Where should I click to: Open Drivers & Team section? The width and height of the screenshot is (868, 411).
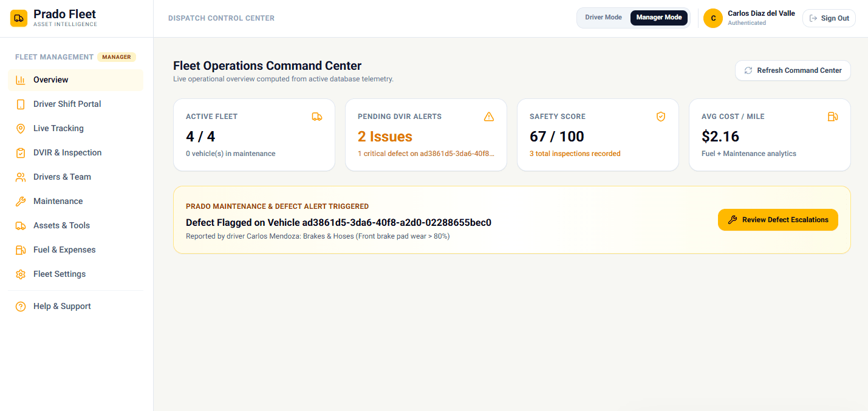click(76, 177)
